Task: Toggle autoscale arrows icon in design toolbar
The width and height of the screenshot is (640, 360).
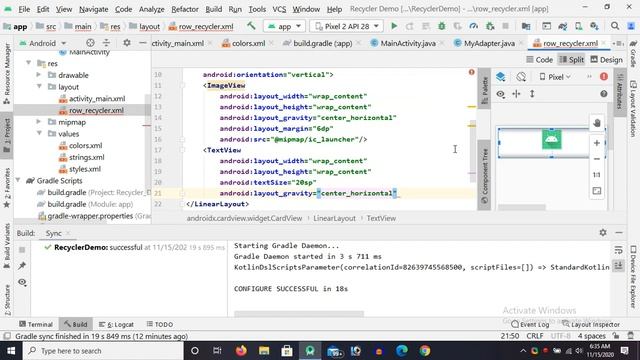Action: 516,94
